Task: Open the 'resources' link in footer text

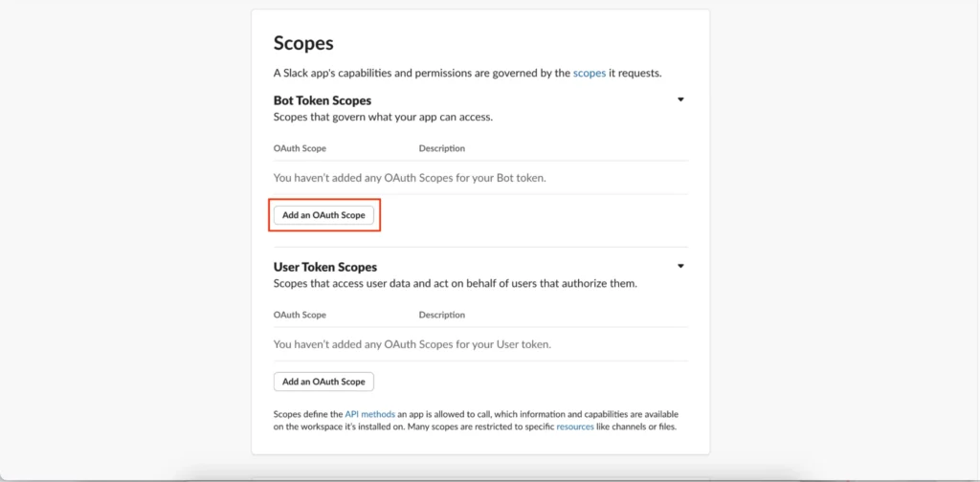Action: click(x=575, y=427)
